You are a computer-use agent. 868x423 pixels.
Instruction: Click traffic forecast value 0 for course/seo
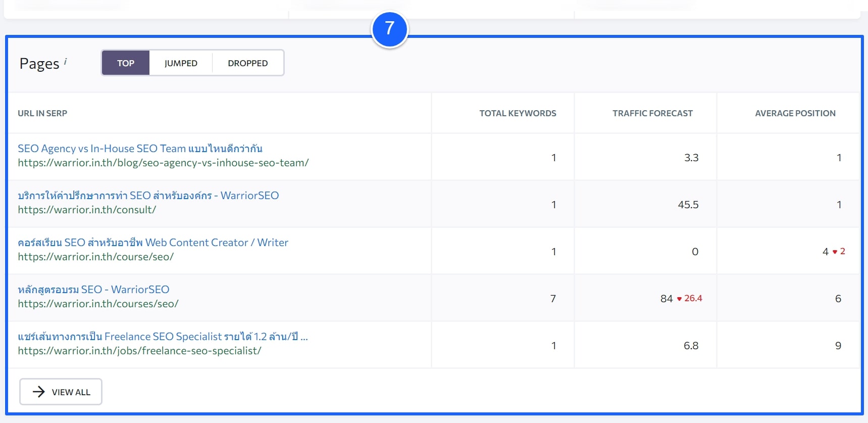tap(695, 252)
